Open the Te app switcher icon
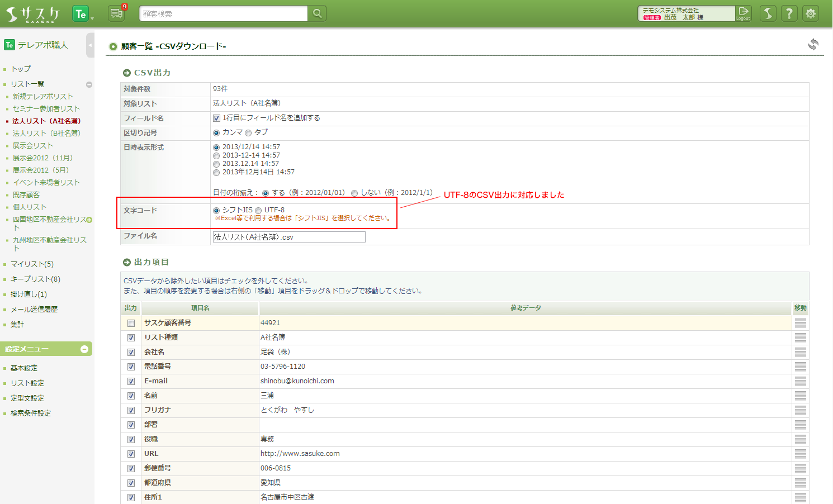 [81, 14]
